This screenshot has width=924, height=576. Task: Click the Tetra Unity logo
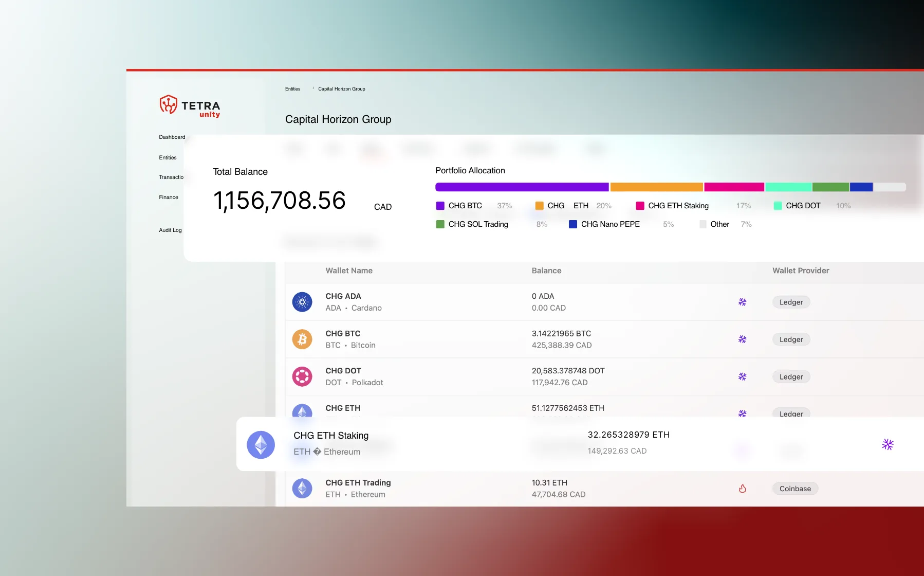tap(190, 106)
